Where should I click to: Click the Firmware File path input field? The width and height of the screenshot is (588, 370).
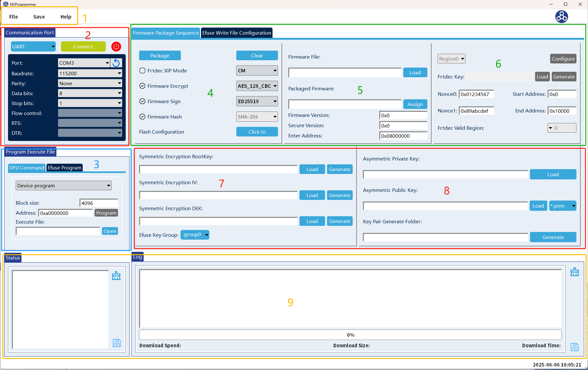(x=345, y=72)
